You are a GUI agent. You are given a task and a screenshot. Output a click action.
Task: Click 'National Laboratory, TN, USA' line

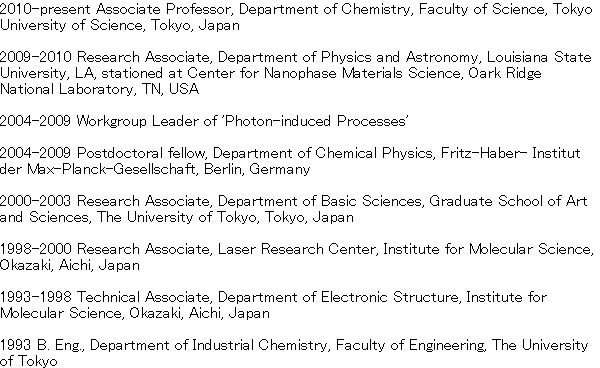click(99, 89)
